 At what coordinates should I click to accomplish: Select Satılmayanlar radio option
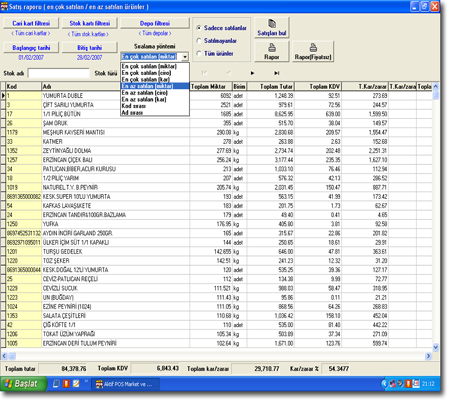(217, 41)
